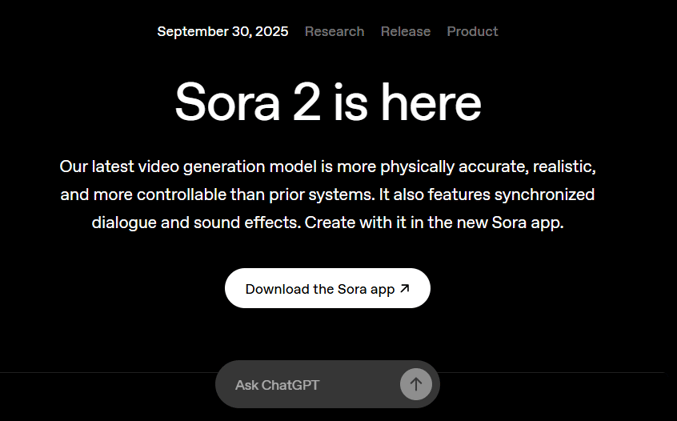This screenshot has height=421, width=677.
Task: Open the Research category link
Action: pos(334,32)
